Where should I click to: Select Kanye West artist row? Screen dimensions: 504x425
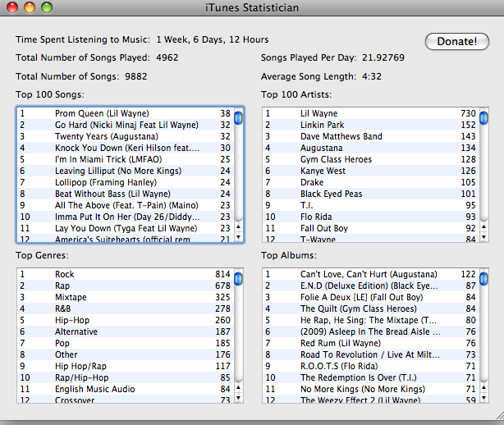click(371, 171)
